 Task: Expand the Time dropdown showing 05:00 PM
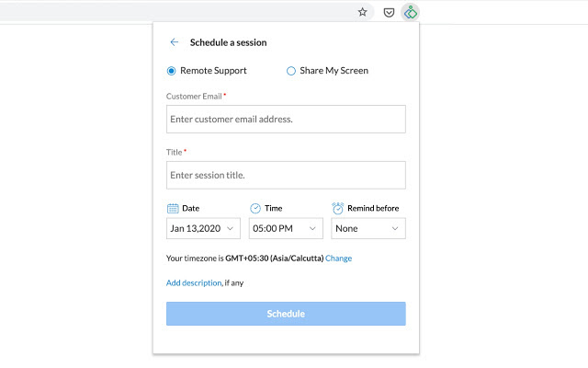click(286, 228)
